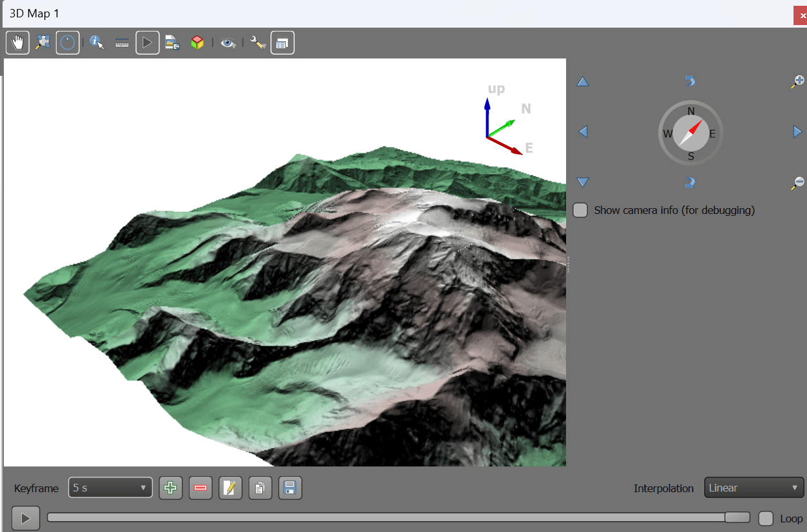This screenshot has width=807, height=532.
Task: Open the Keyframe 5 s dropdown
Action: [110, 488]
